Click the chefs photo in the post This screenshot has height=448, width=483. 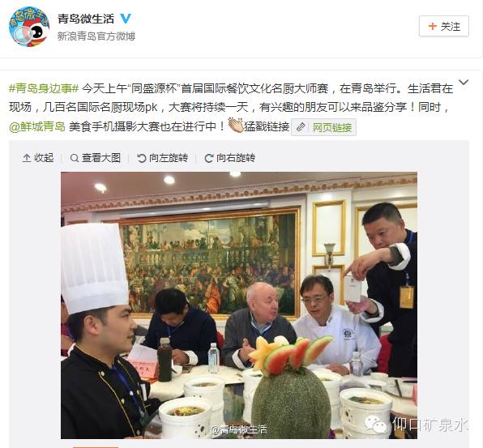tap(239, 305)
